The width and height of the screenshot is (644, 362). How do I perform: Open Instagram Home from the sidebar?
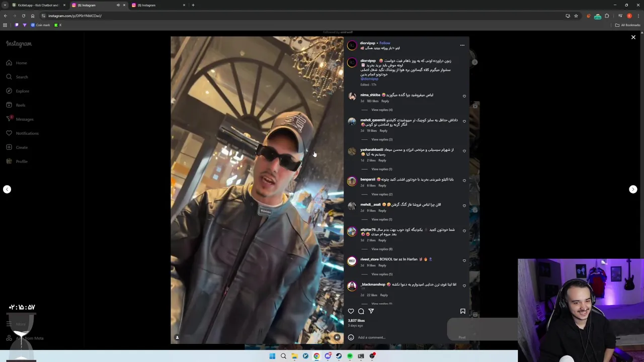click(17, 63)
